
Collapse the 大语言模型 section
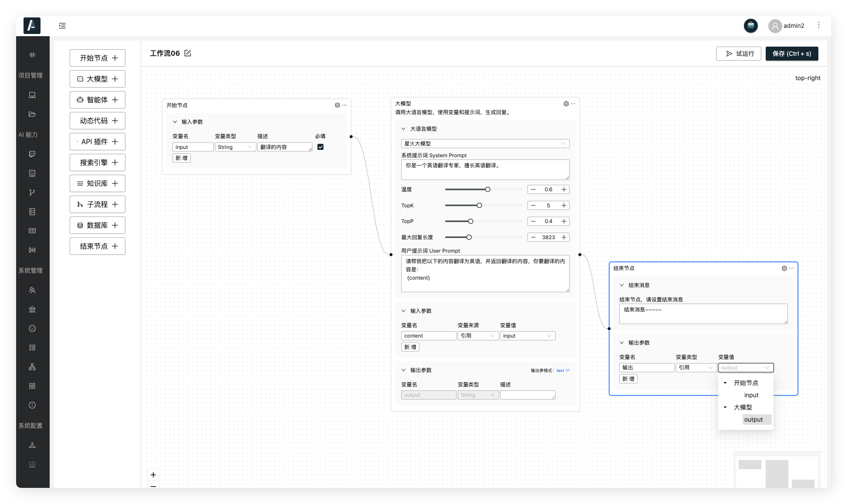click(403, 129)
